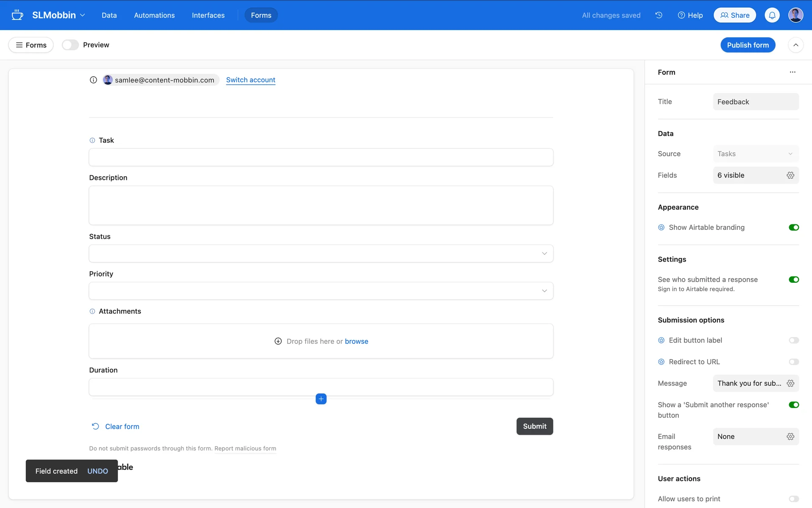
Task: Click the Switch account link
Action: coord(250,80)
